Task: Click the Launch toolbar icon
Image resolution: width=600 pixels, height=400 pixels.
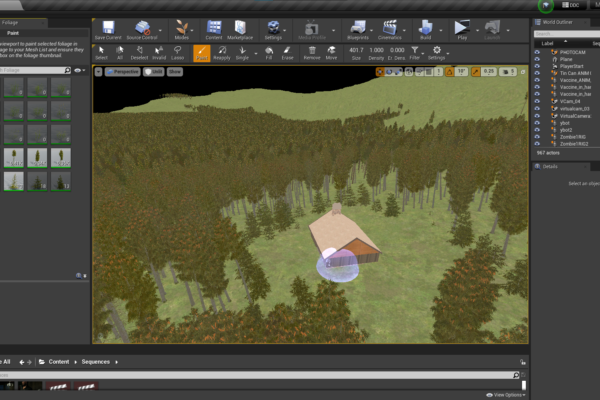Action: 492,30
